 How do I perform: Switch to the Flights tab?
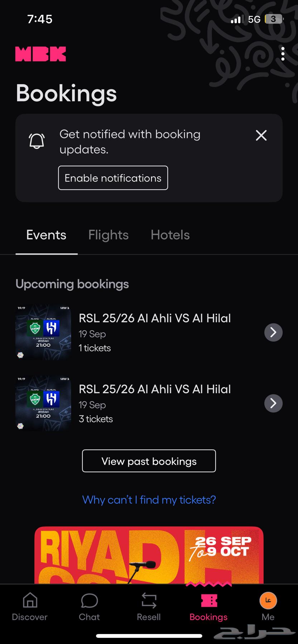click(108, 235)
